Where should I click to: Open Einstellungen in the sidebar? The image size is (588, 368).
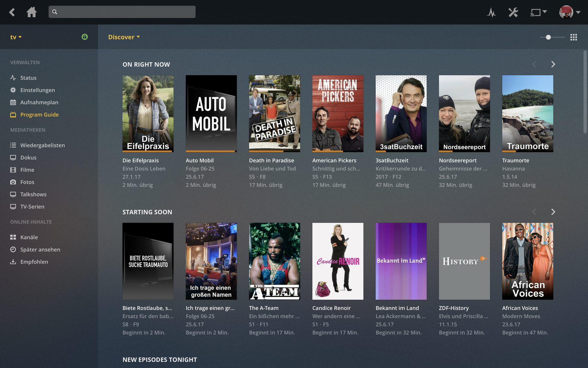pyautogui.click(x=38, y=90)
